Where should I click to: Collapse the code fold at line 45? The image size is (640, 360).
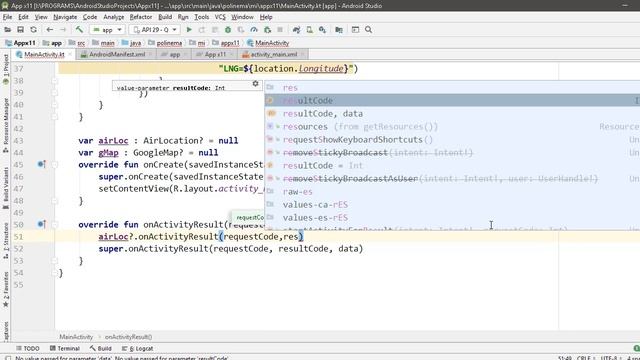55,164
